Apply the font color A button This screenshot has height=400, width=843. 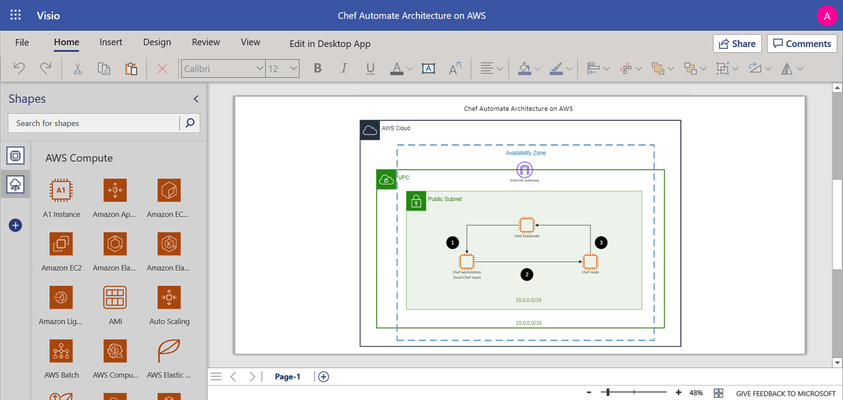(397, 68)
